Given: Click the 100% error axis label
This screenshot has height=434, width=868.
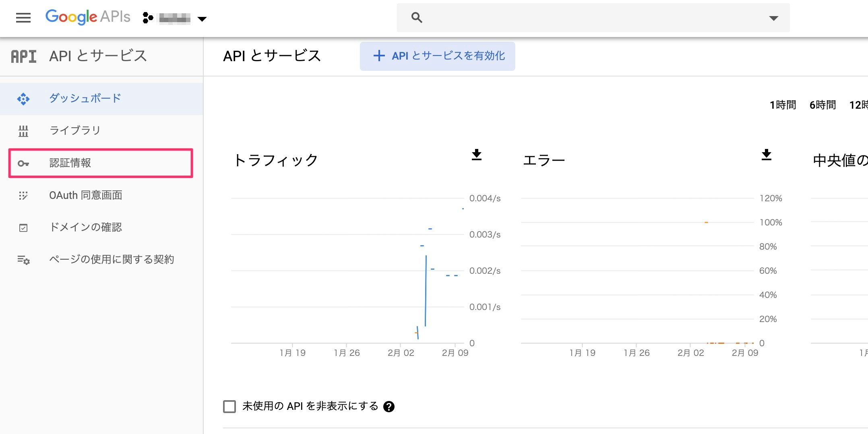Looking at the screenshot, I should pyautogui.click(x=771, y=222).
